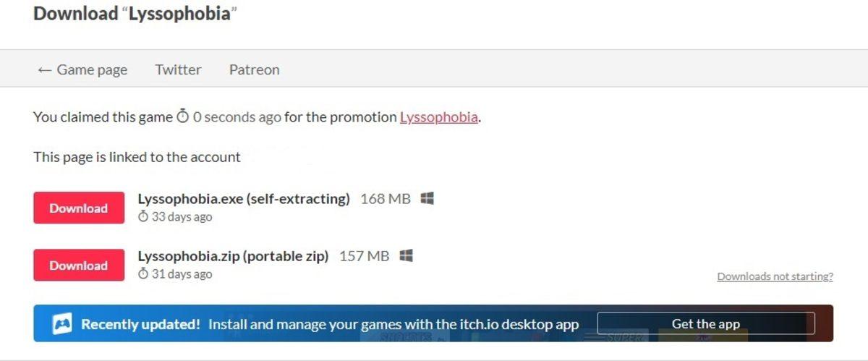Click the 157 MB file size label
Image resolution: width=868 pixels, height=361 pixels.
point(364,255)
